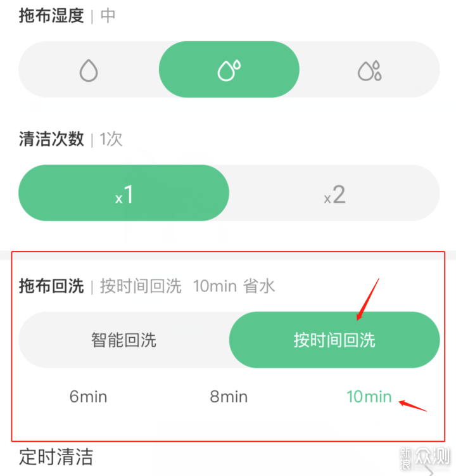Switch to 智能回洗 mode

123,340
